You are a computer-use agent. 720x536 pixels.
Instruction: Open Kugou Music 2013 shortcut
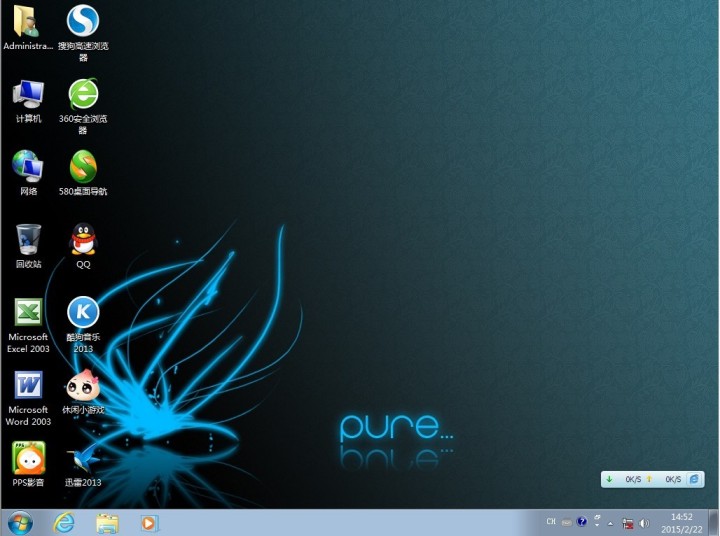click(83, 313)
